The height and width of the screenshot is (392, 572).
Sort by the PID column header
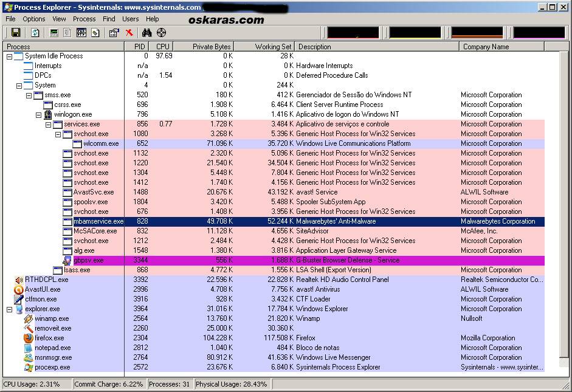(x=137, y=47)
